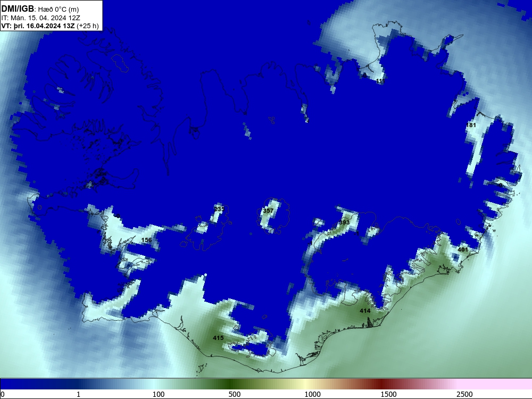The image size is (532, 399).
Task: Click the map value label 401
Action: (463, 250)
